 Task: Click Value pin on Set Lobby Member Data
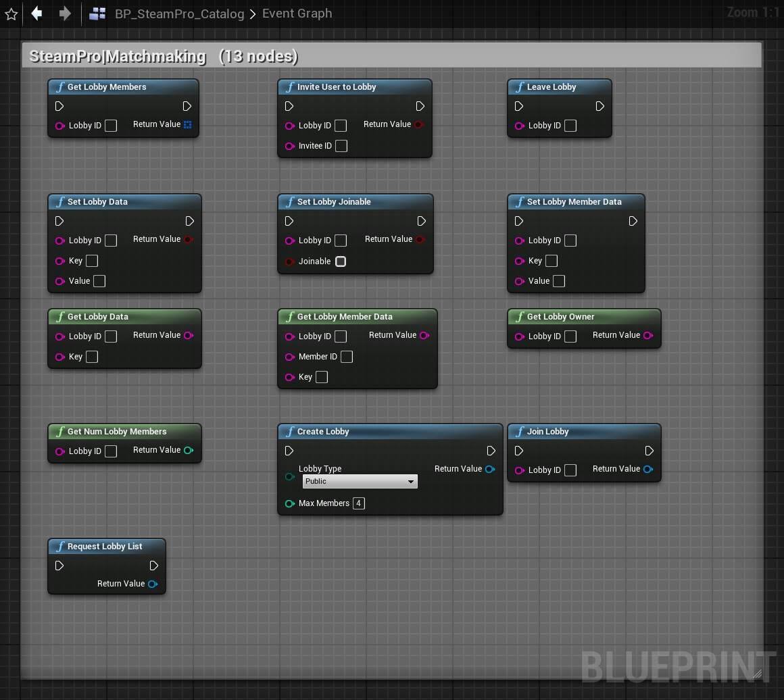click(x=520, y=282)
